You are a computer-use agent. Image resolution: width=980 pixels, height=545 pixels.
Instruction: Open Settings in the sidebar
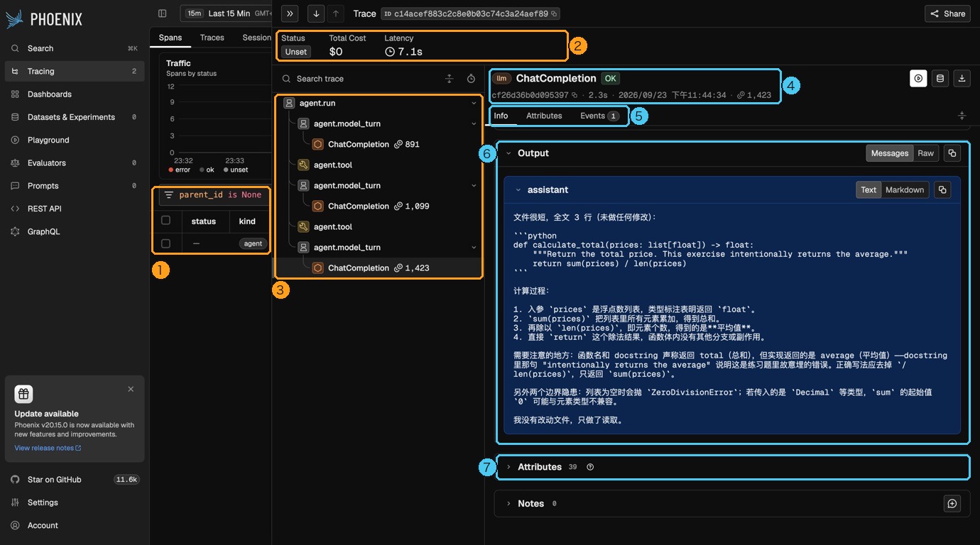tap(75, 502)
